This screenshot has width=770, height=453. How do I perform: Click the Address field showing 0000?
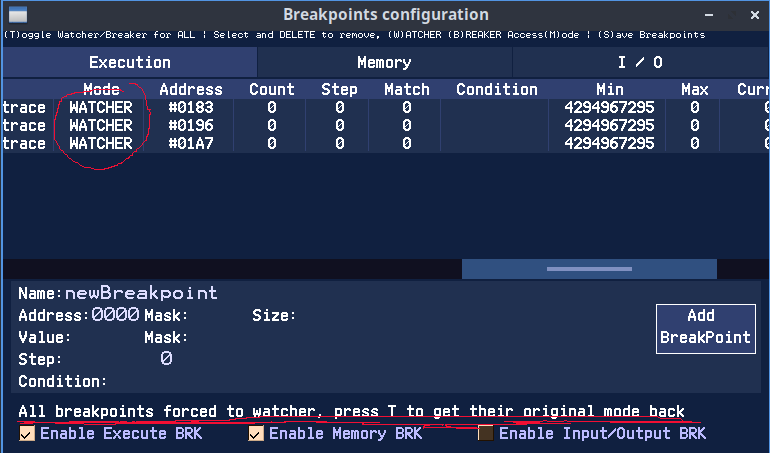click(x=115, y=315)
